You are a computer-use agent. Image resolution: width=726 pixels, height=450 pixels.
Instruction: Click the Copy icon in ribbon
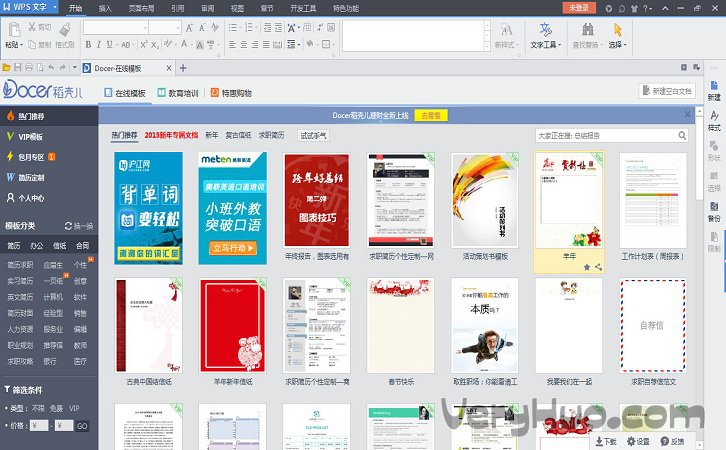point(32,44)
